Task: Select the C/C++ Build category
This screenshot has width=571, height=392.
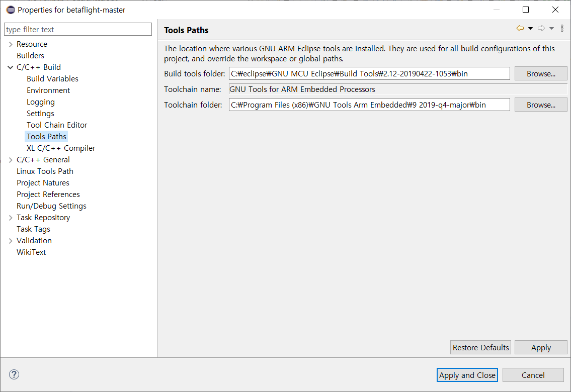Action: 39,67
